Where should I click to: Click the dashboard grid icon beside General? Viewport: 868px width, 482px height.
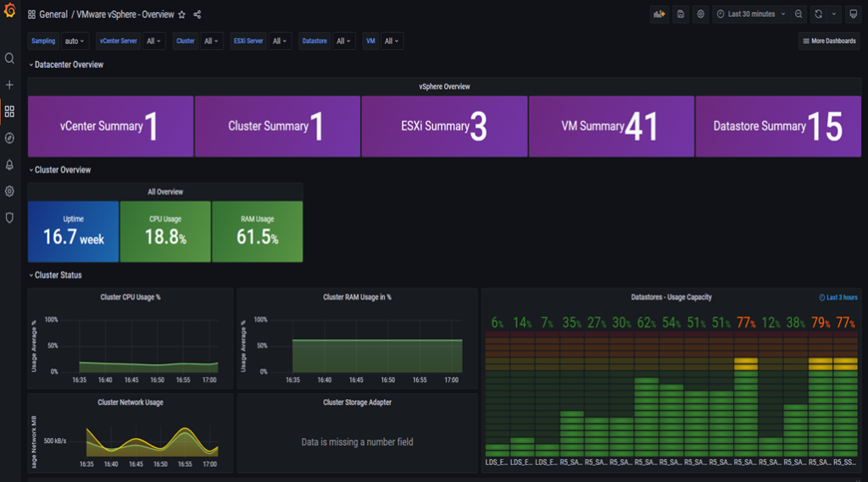pyautogui.click(x=31, y=14)
